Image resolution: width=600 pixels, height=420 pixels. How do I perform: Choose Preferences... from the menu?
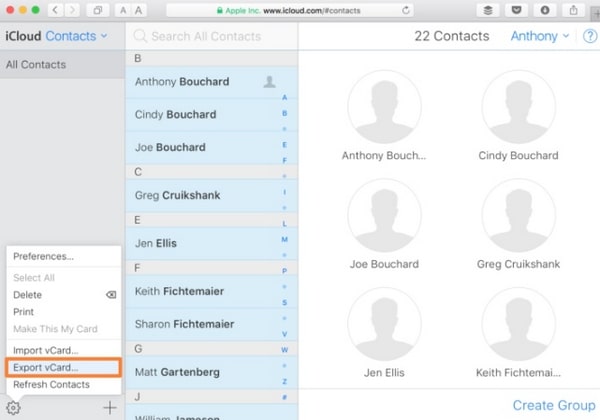[x=64, y=256]
